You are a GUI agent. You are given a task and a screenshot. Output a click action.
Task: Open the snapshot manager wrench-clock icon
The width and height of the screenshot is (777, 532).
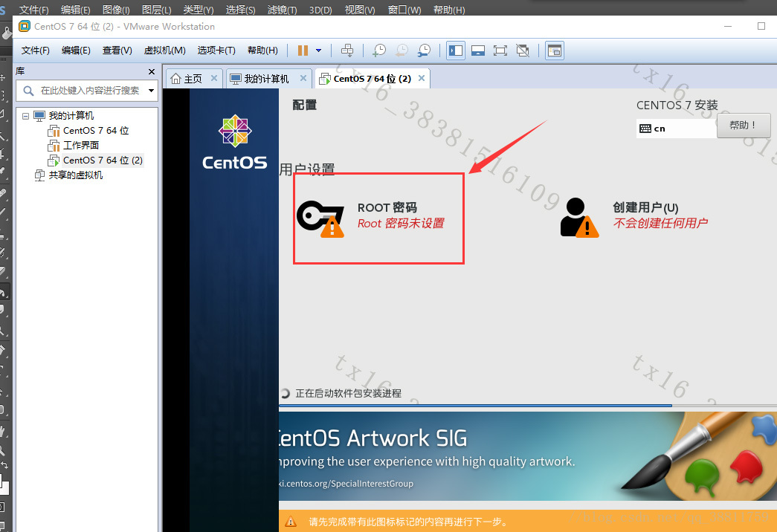click(x=424, y=51)
